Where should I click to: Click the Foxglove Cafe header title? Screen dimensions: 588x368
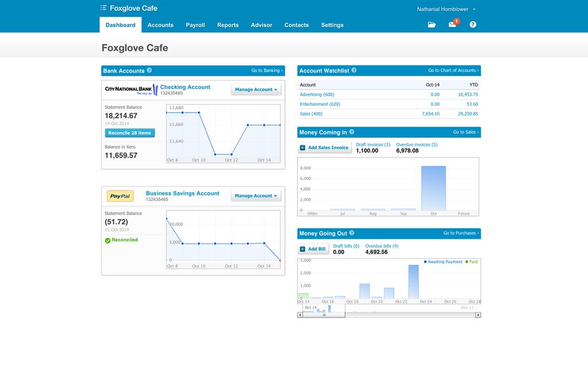coord(133,8)
